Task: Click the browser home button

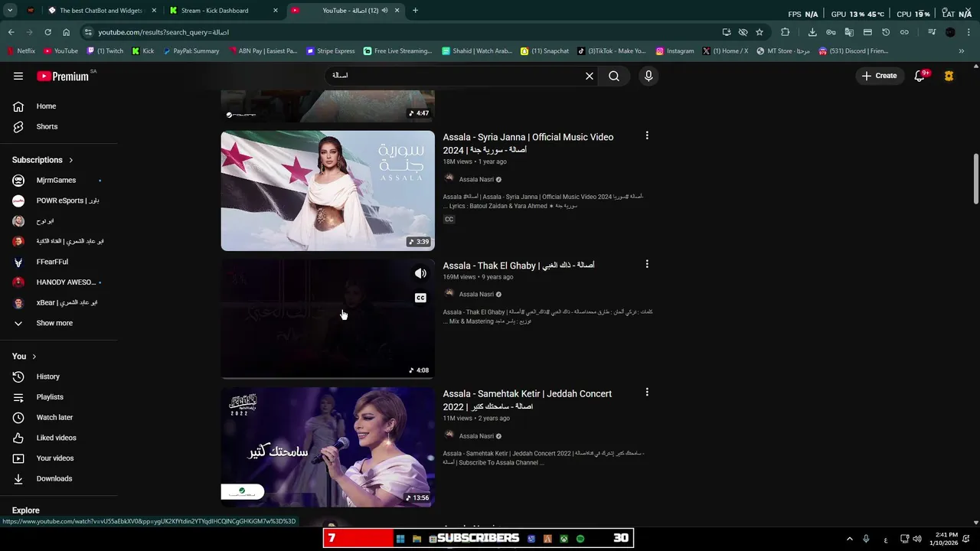Action: [x=66, y=32]
